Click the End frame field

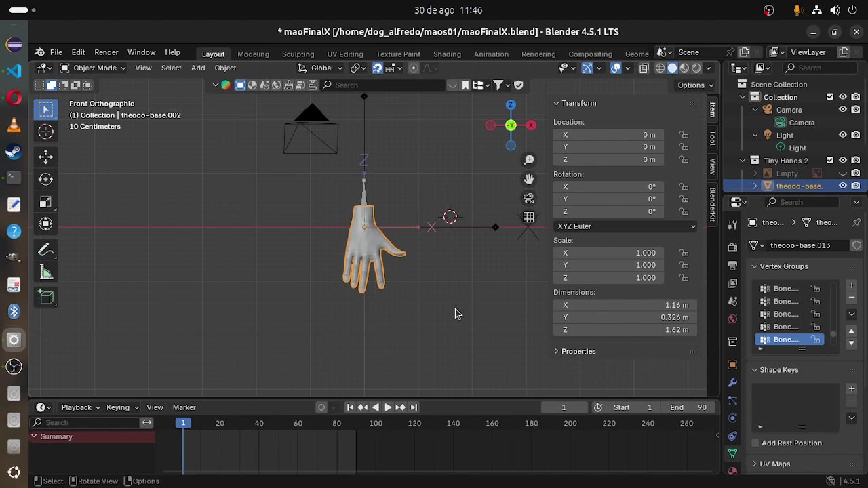click(x=688, y=407)
